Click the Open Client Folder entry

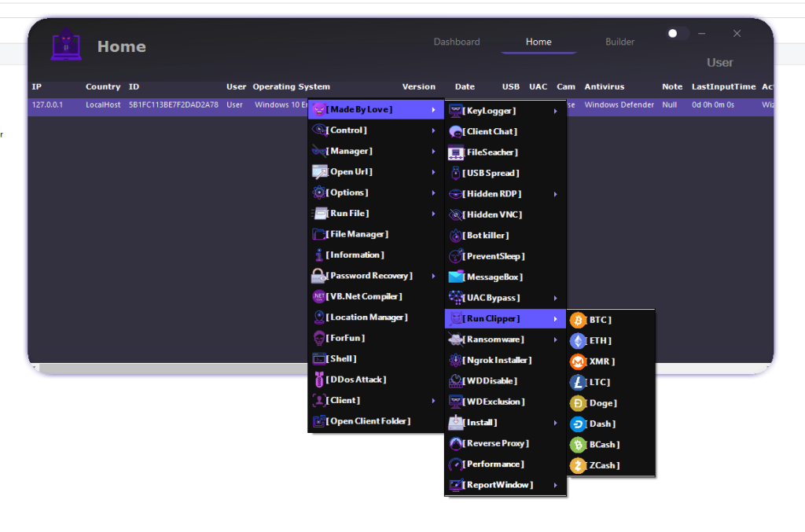365,420
